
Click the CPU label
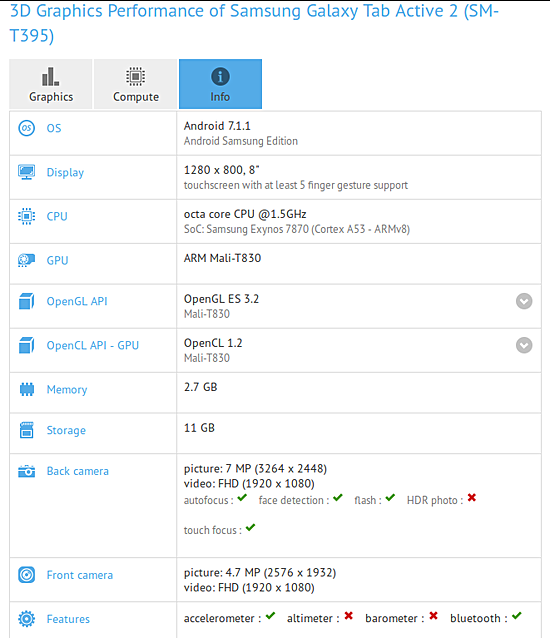point(57,216)
